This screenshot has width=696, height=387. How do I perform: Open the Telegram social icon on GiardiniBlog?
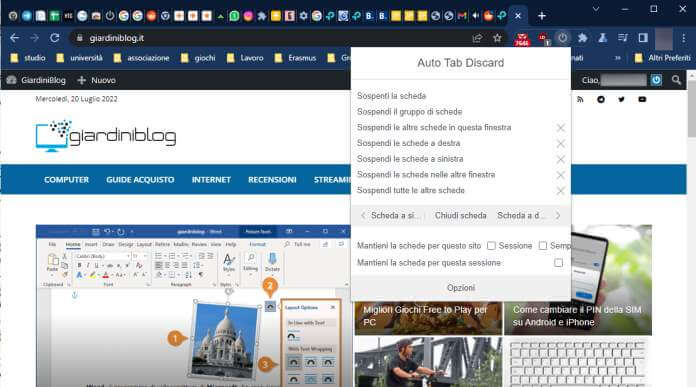coord(601,99)
